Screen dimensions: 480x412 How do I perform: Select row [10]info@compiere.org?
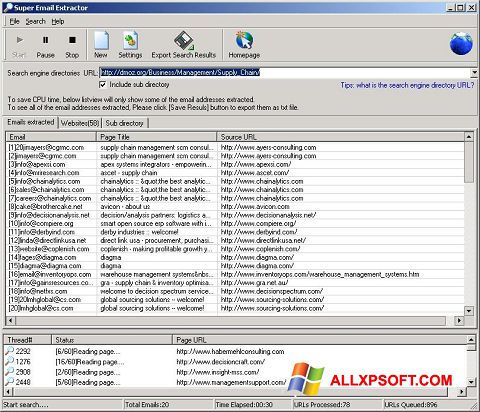(235, 224)
